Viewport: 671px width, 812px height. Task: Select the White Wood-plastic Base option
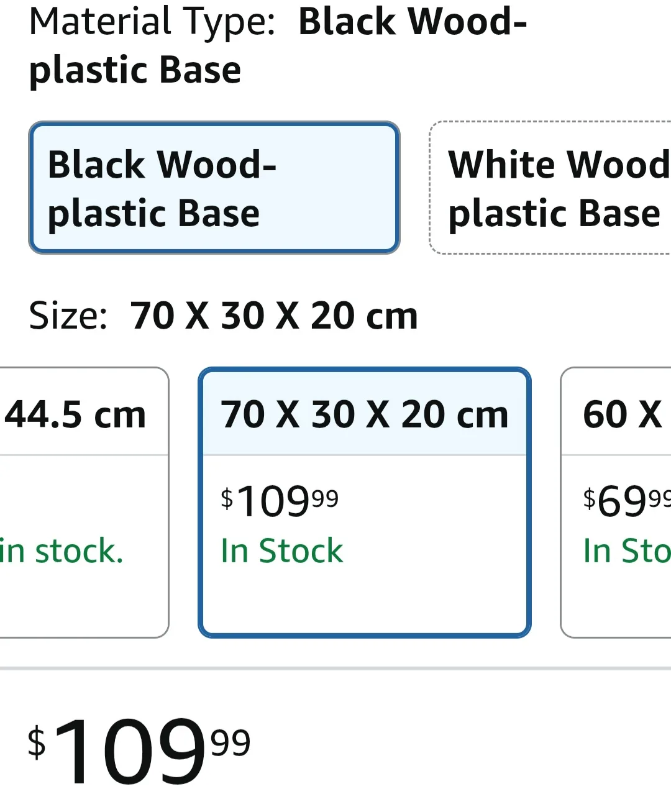(x=553, y=186)
